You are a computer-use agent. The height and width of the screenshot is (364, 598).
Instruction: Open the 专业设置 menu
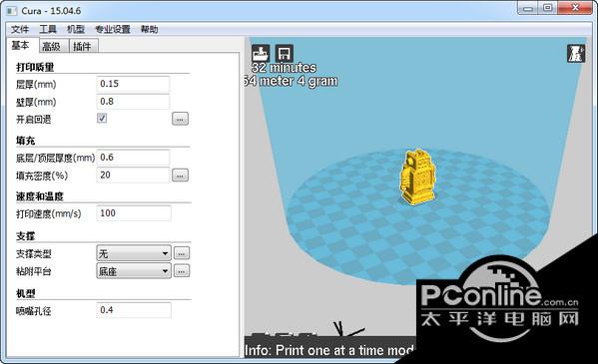(x=113, y=29)
